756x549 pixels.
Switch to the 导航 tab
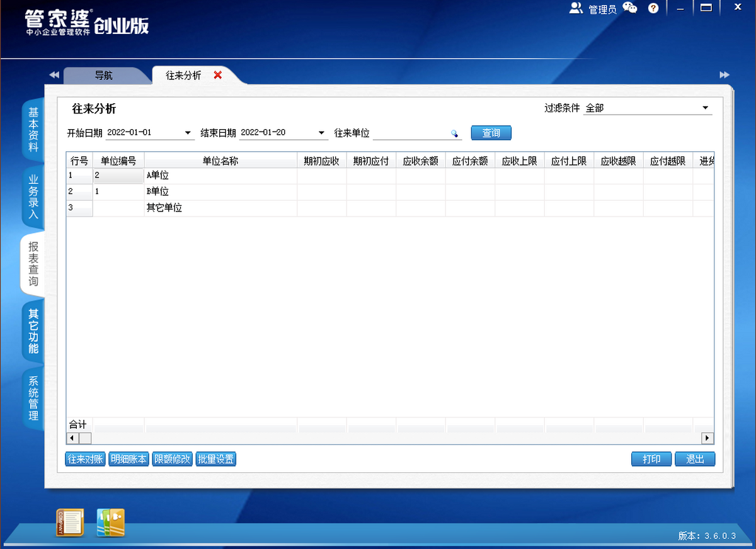coord(104,76)
